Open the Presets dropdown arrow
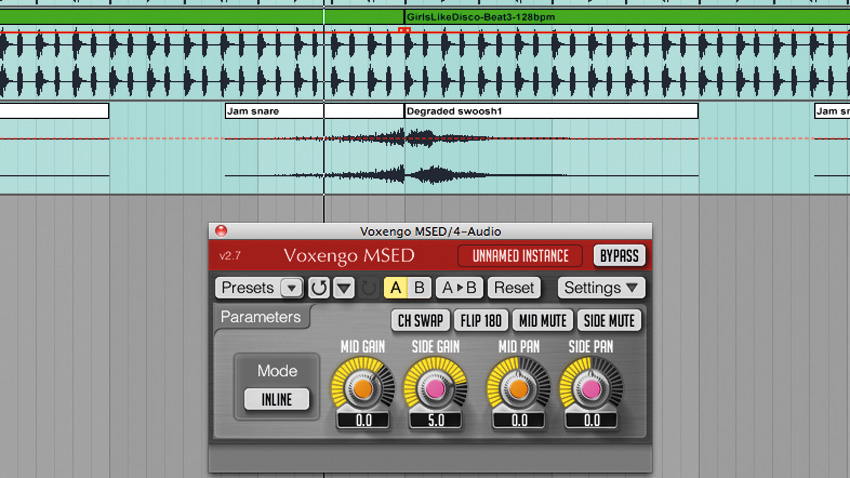The width and height of the screenshot is (850, 478). click(292, 288)
